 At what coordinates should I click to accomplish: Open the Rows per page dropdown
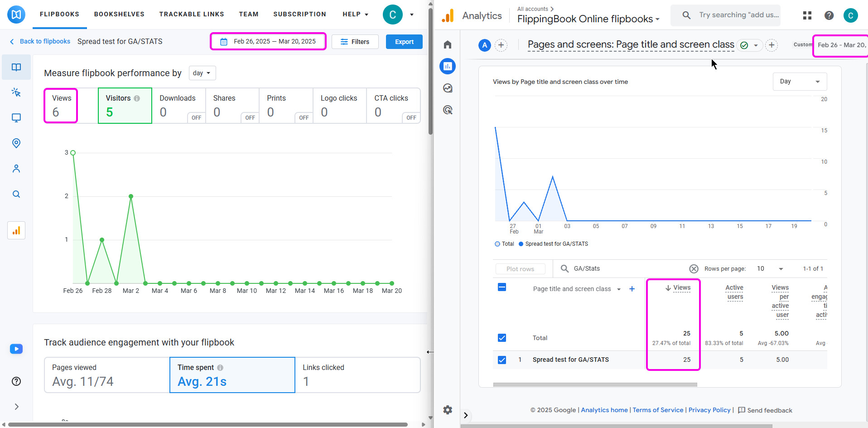point(770,269)
